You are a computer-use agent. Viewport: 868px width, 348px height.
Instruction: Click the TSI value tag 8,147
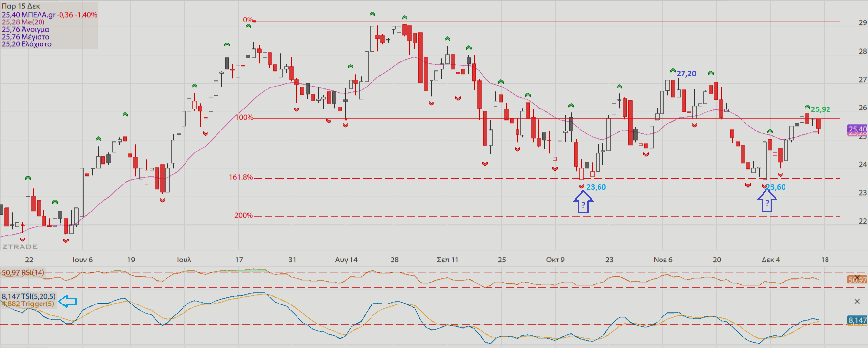tap(858, 320)
